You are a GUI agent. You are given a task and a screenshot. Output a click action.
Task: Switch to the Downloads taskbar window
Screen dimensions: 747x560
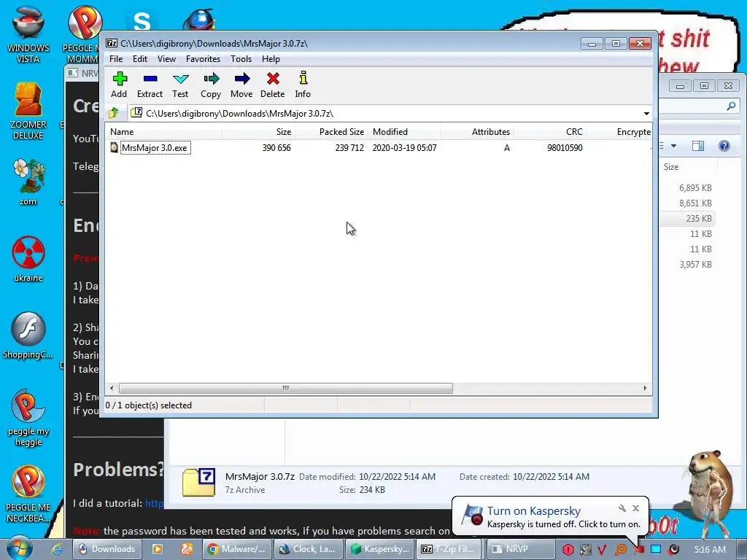pyautogui.click(x=107, y=549)
